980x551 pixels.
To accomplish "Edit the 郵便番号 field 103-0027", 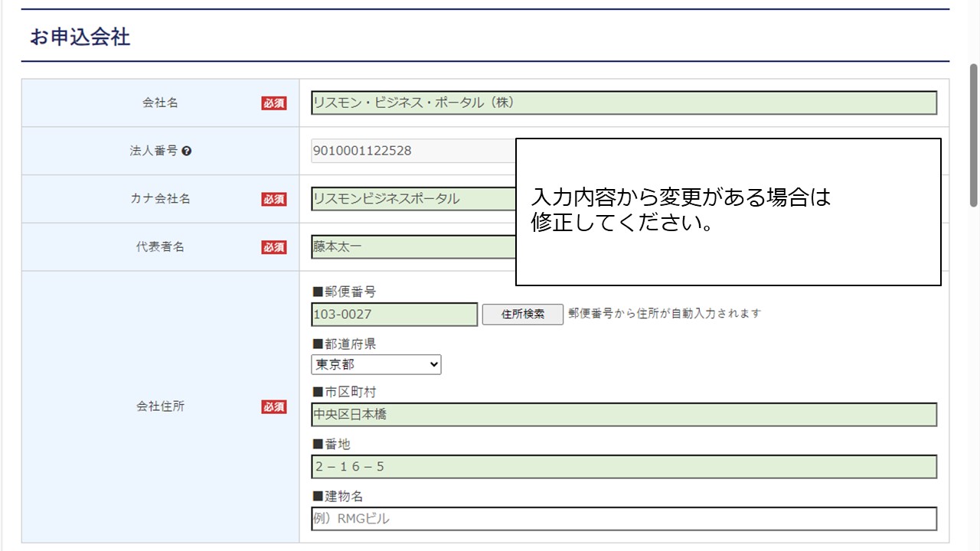I will pyautogui.click(x=394, y=315).
